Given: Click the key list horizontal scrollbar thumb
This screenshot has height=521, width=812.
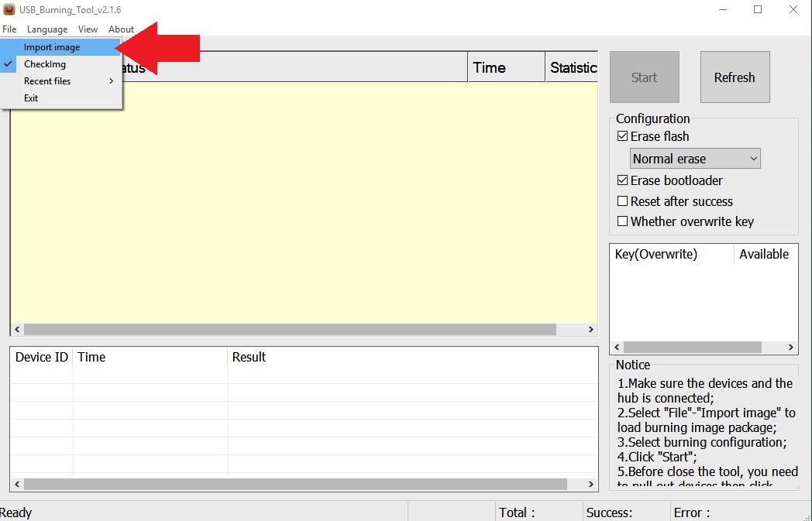Looking at the screenshot, I should point(693,347).
